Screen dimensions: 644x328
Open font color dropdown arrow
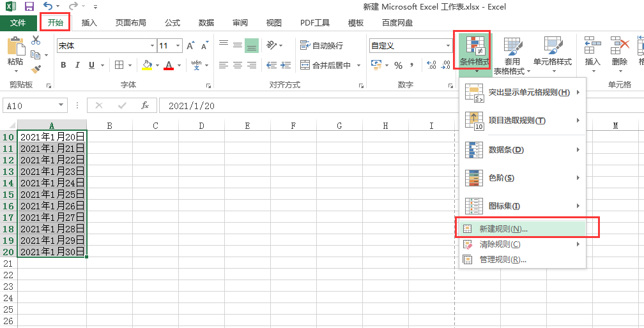tap(179, 65)
